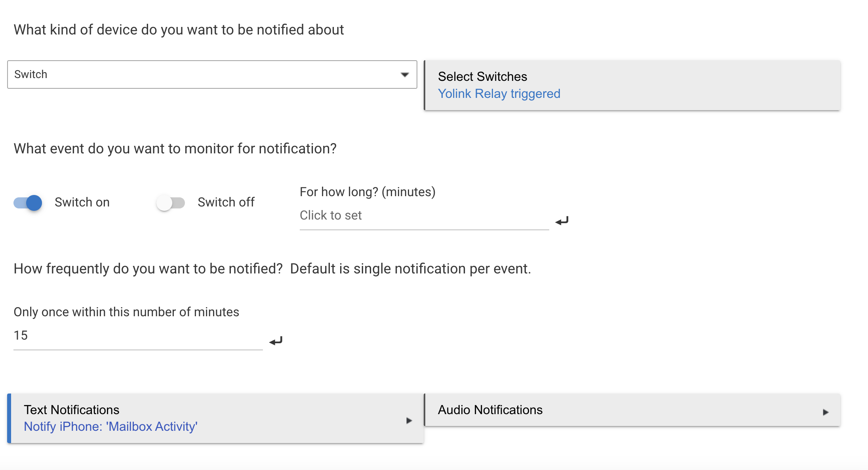Click the 'Click to set' duration field
The image size is (868, 470).
coord(424,215)
